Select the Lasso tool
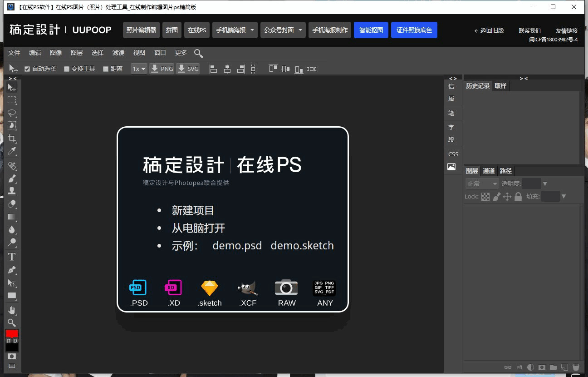 pyautogui.click(x=12, y=113)
